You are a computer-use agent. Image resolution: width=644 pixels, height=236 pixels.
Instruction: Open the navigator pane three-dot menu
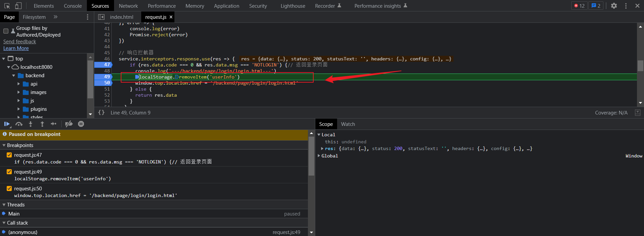pyautogui.click(x=88, y=17)
